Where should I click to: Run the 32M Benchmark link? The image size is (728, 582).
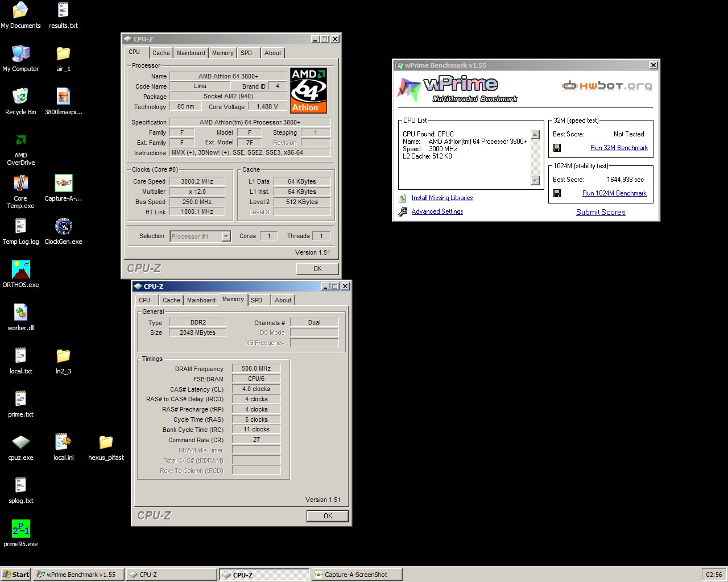pyautogui.click(x=619, y=148)
